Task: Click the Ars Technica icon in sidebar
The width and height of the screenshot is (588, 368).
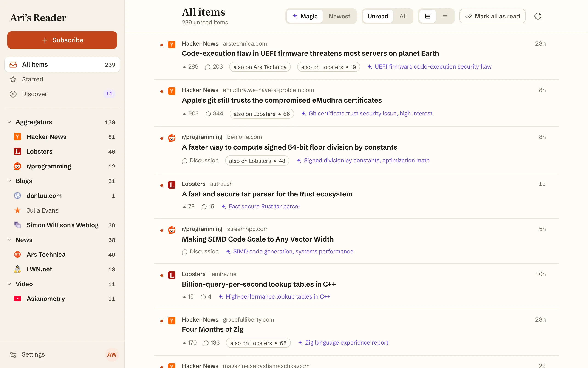Action: coord(17,254)
